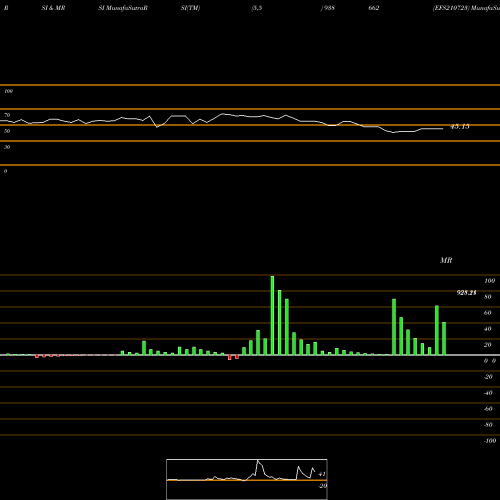Click the MR axis label -40
The image size is (500, 500).
tap(488, 393)
